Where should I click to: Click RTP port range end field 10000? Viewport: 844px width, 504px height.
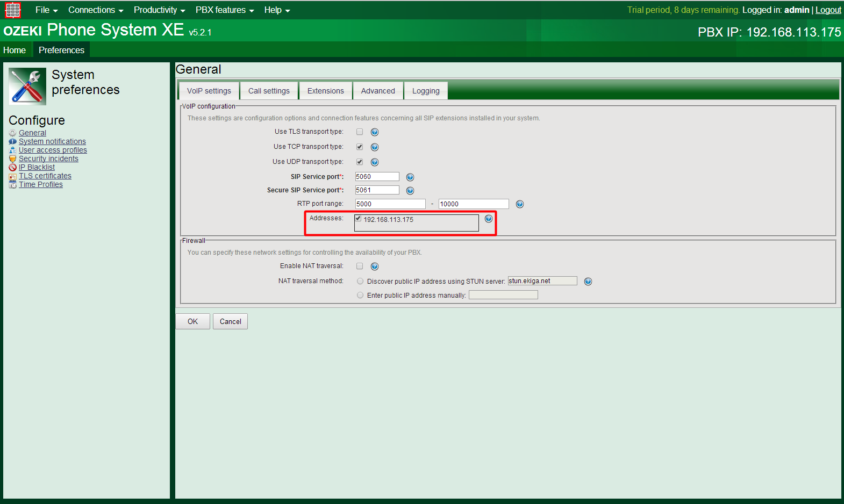pos(474,204)
